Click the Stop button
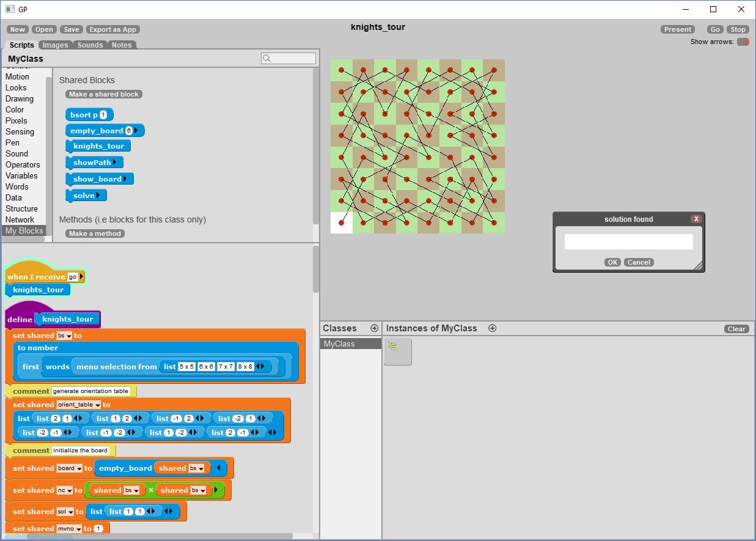 coord(738,29)
